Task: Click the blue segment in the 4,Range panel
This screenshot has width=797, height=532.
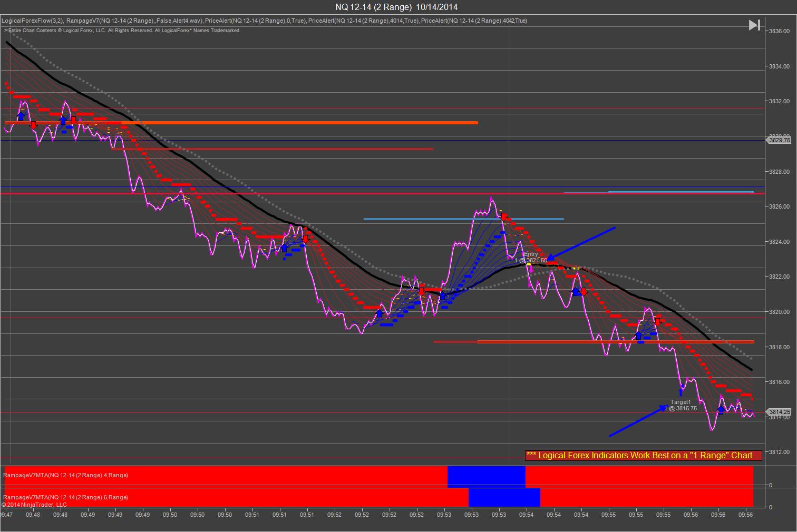Action: point(487,477)
